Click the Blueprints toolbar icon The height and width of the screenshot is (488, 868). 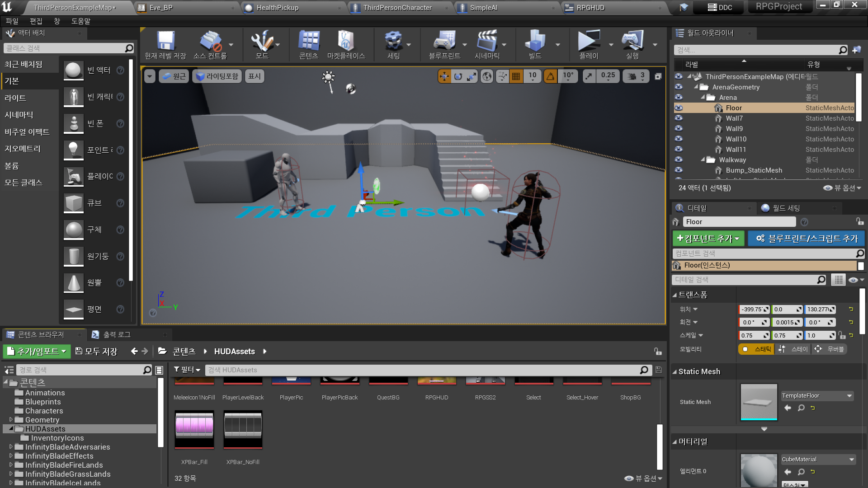pos(444,42)
